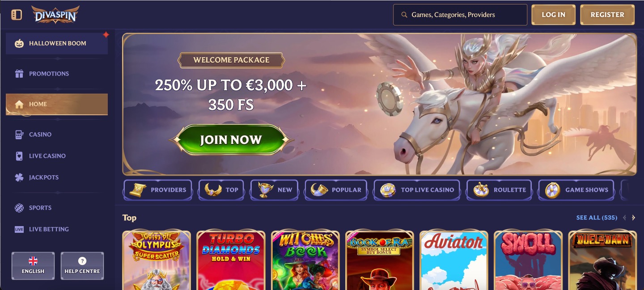Click the Register button
Screen dimensions: 644x290
click(607, 15)
